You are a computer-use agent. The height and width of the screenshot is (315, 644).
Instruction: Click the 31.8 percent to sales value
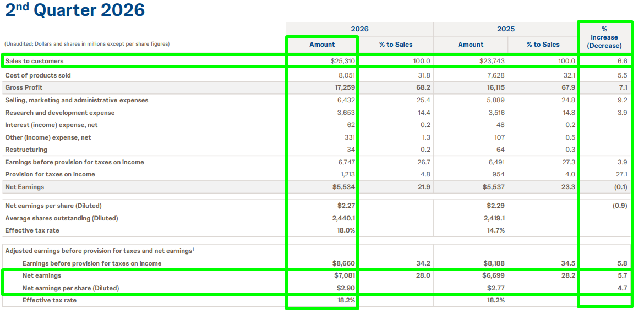[x=424, y=75]
